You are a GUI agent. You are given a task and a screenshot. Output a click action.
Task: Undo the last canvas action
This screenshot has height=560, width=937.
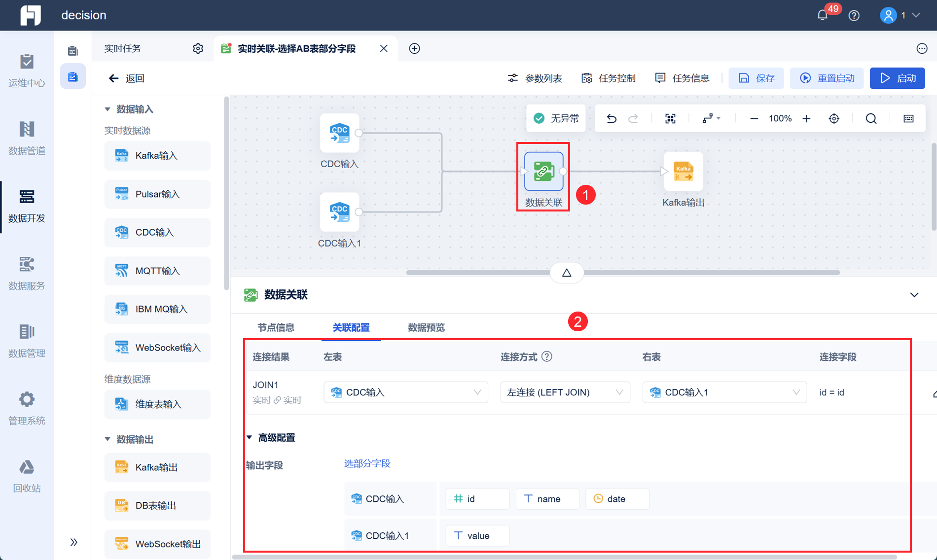[x=612, y=118]
